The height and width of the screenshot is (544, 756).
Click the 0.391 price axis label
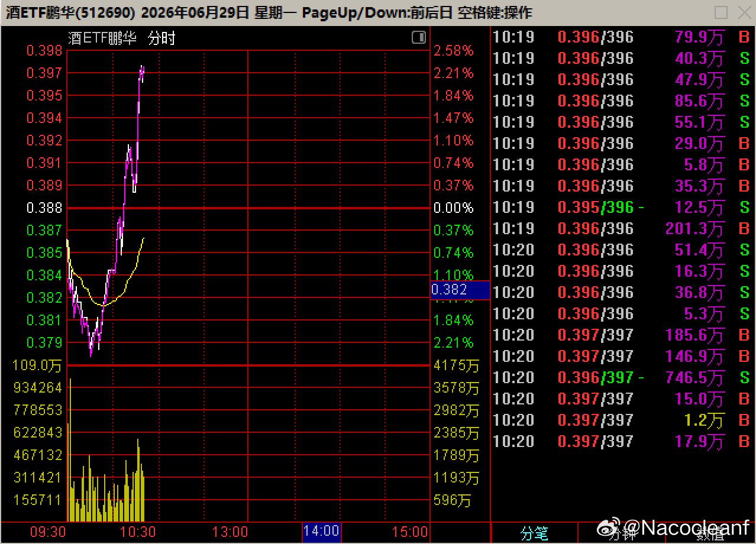pyautogui.click(x=44, y=163)
